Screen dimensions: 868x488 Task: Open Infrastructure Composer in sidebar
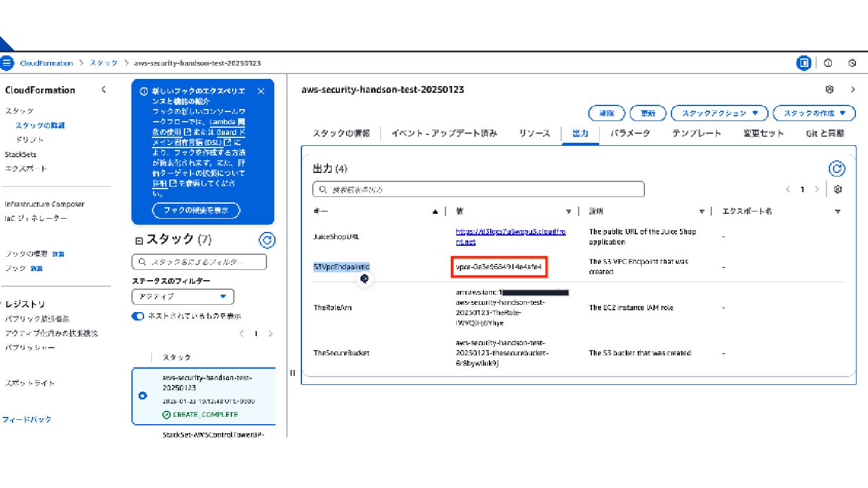45,204
